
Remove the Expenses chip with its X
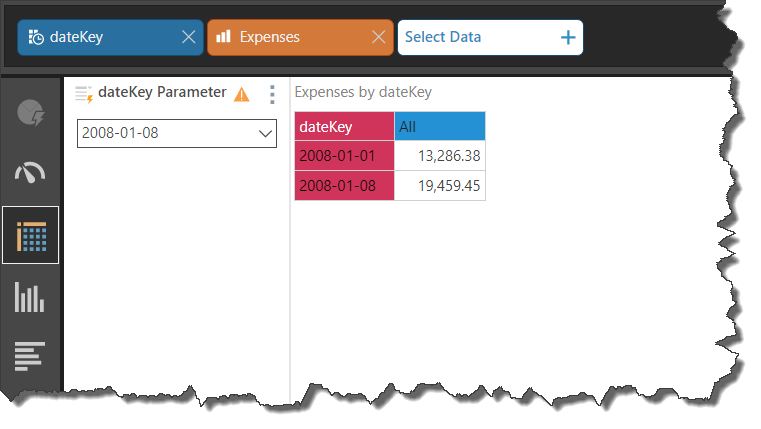pyautogui.click(x=378, y=37)
